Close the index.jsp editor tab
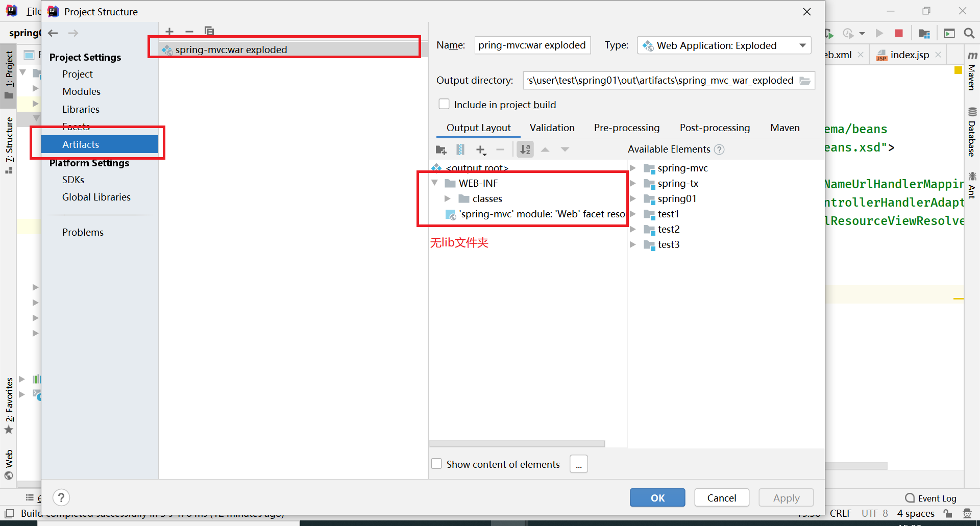The image size is (980, 526). point(938,55)
